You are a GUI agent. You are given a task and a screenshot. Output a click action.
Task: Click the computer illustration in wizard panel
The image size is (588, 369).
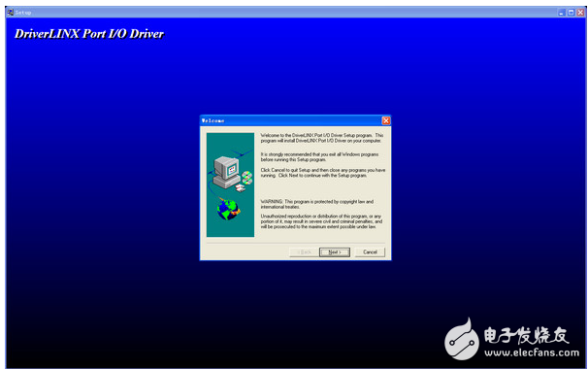pyautogui.click(x=226, y=172)
